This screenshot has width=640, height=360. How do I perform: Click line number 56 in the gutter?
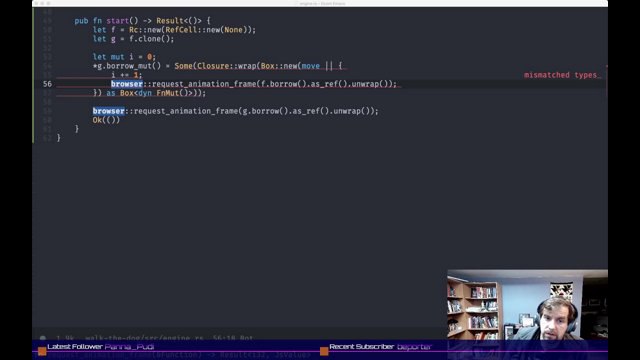click(47, 84)
